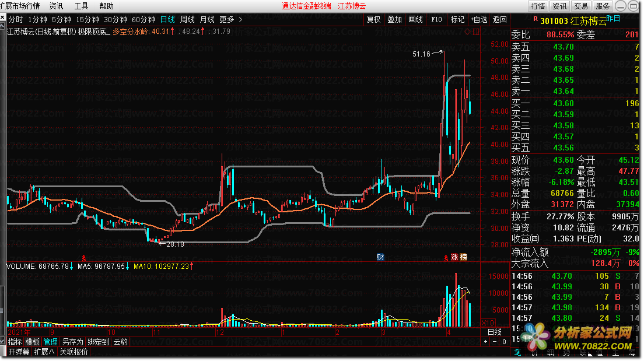Click the 返回 back button
The height and width of the screenshot is (361, 644).
[499, 19]
